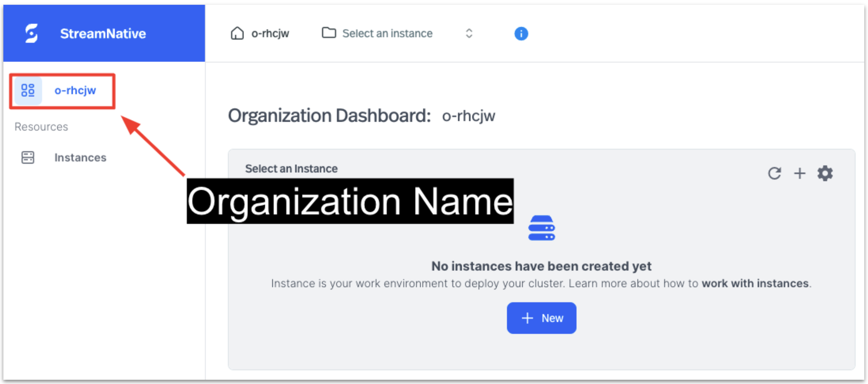Open the info tooltip icon in the header

pyautogui.click(x=521, y=33)
